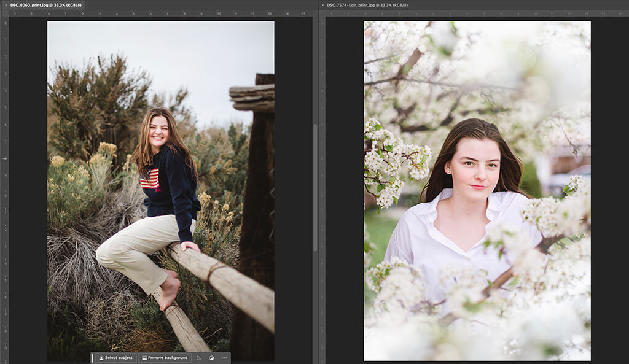Click on the blossom portrait canvas
The height and width of the screenshot is (364, 629).
[473, 184]
